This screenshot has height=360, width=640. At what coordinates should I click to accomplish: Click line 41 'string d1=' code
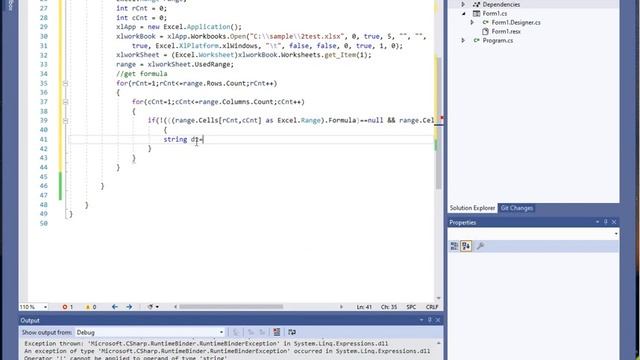(184, 140)
